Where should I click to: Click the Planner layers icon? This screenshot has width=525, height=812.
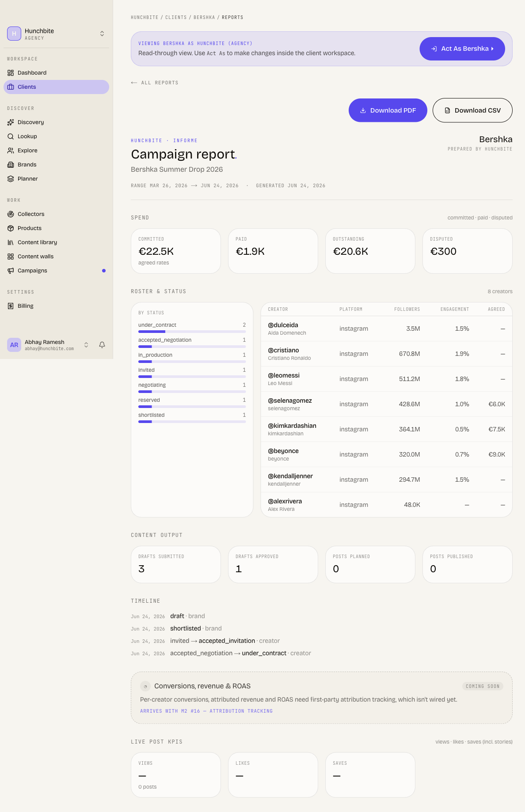11,179
